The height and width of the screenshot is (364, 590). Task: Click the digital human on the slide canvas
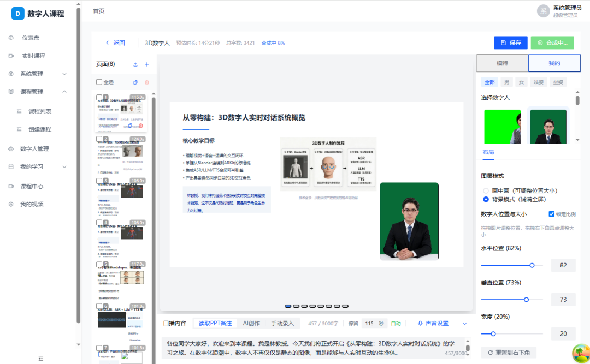409,222
